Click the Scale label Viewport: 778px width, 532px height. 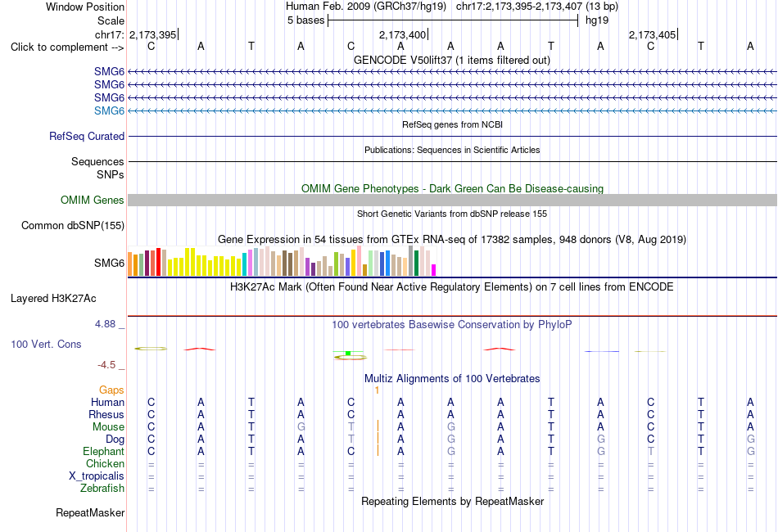(111, 20)
